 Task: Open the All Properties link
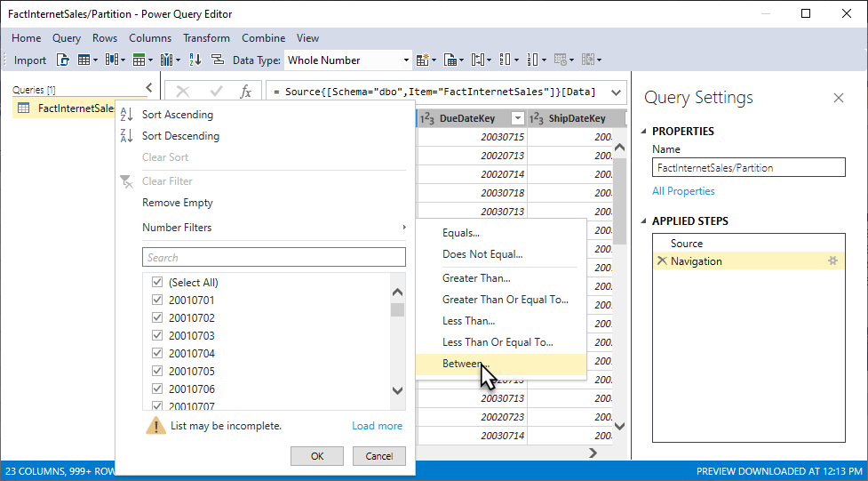(x=683, y=191)
